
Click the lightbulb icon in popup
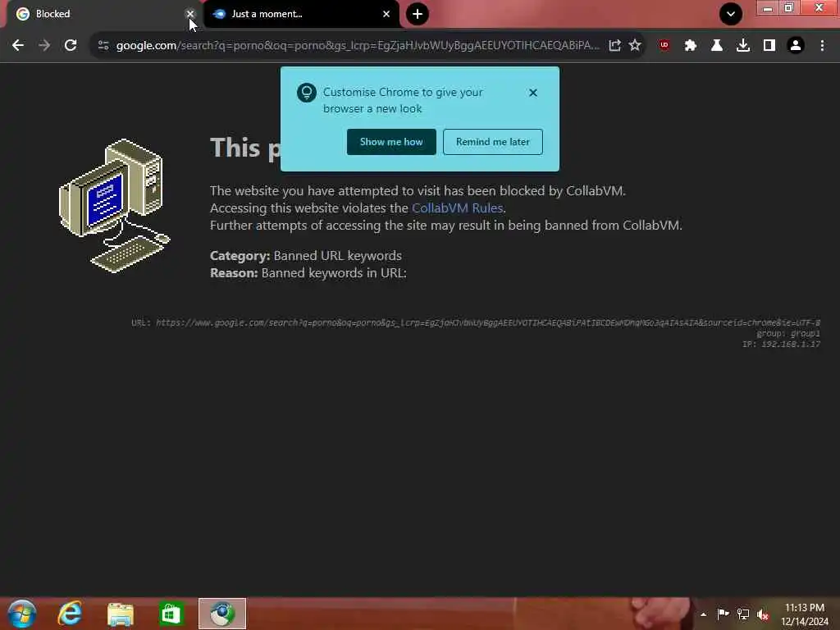[x=307, y=93]
